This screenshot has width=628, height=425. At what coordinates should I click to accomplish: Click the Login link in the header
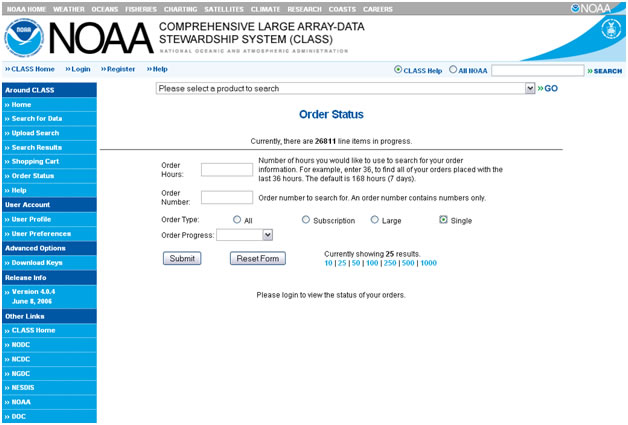tap(78, 69)
